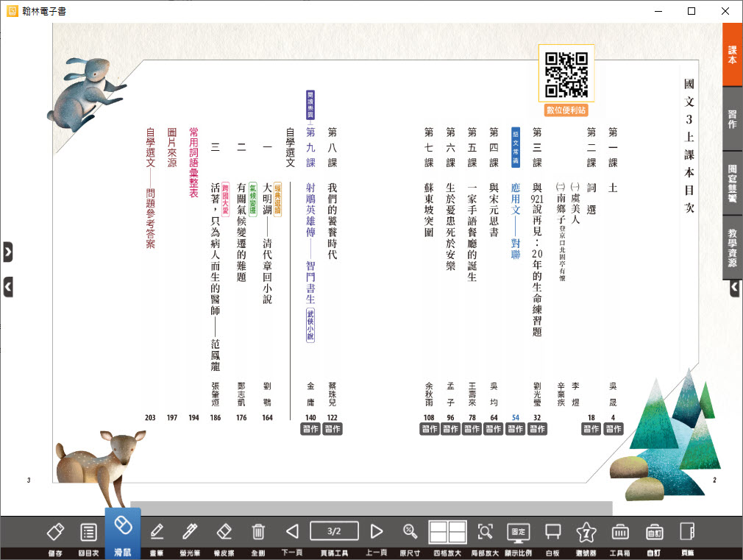
Task: Open the 工具箱 toolbox
Action: coord(619,532)
